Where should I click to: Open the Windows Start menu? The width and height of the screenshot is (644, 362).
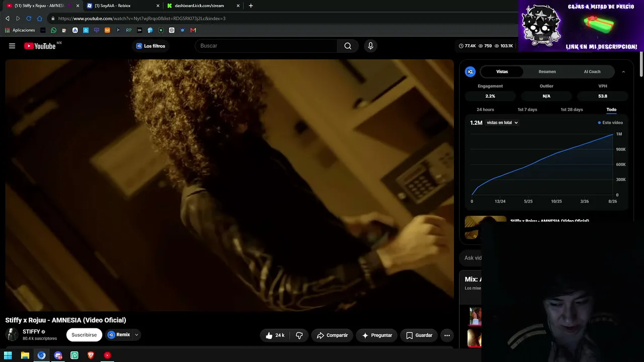[x=8, y=355]
